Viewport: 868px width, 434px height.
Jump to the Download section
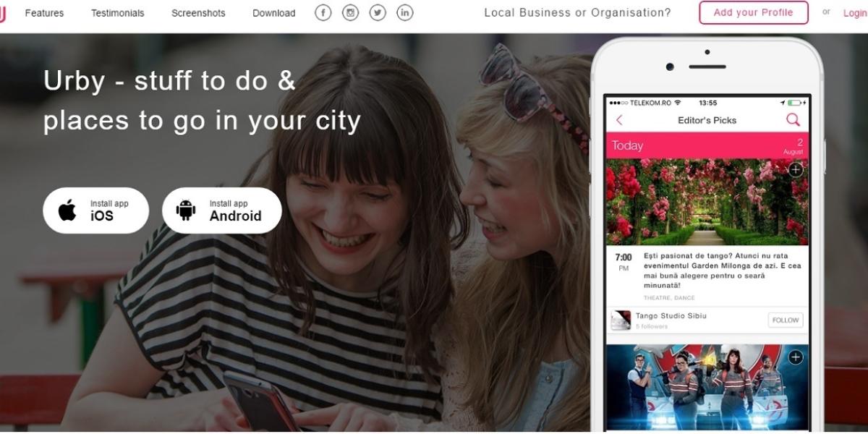click(273, 13)
